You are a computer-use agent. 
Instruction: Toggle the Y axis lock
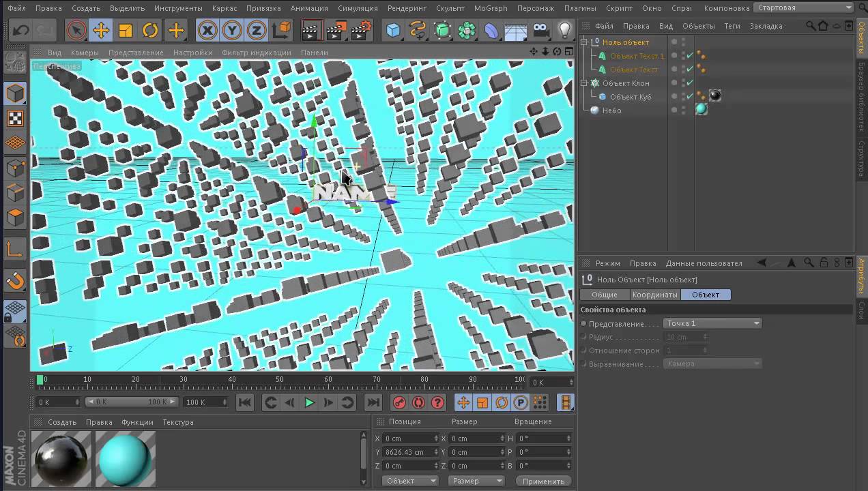click(232, 31)
